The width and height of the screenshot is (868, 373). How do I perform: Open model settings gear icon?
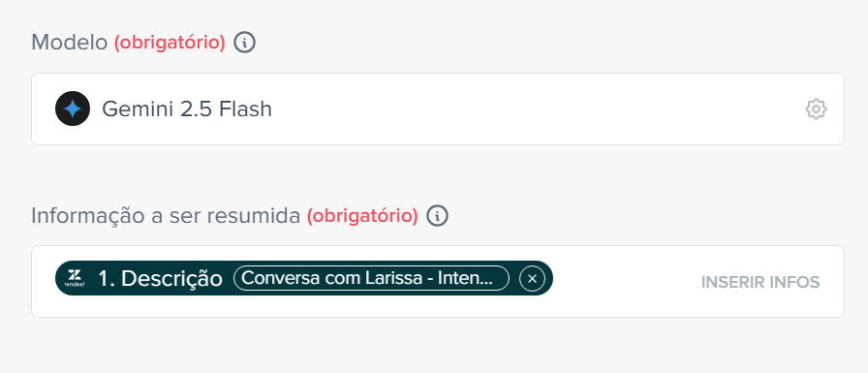(816, 109)
